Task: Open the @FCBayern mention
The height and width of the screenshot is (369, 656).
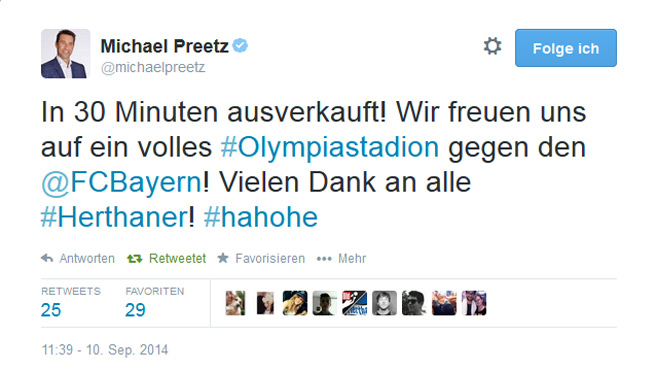Action: (122, 182)
